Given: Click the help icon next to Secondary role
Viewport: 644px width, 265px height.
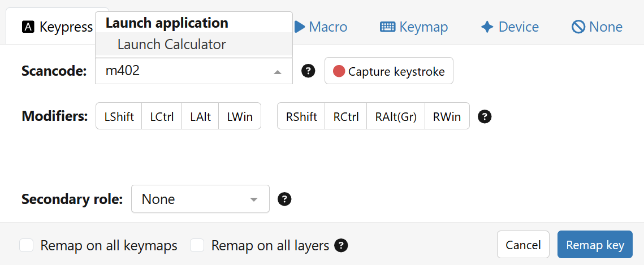Looking at the screenshot, I should (285, 199).
